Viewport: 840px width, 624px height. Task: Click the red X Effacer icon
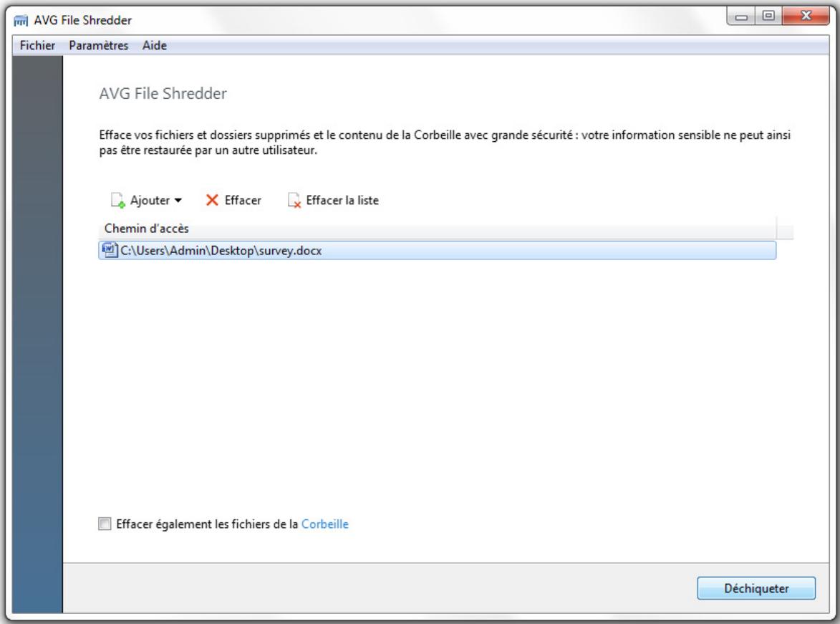212,200
